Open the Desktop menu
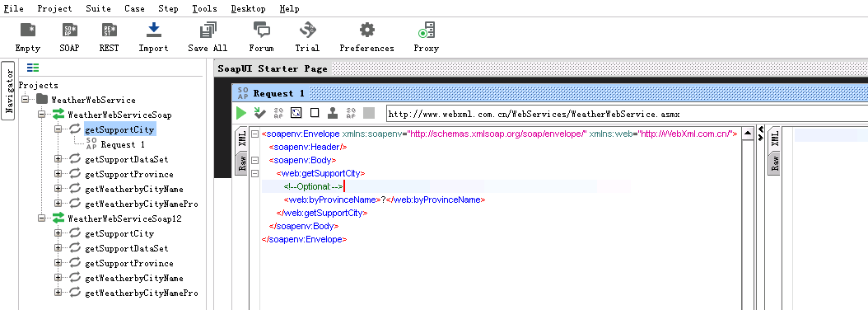 coord(248,8)
